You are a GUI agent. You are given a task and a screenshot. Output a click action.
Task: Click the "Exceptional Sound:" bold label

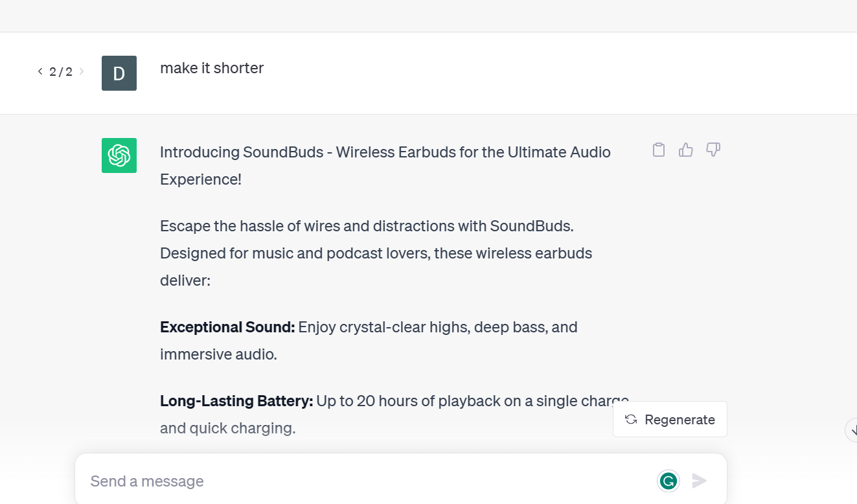point(227,327)
